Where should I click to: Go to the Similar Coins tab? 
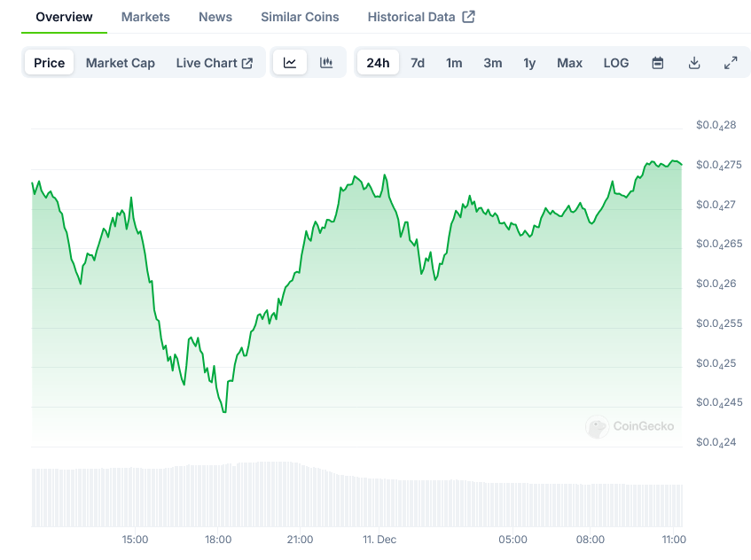pyautogui.click(x=301, y=17)
